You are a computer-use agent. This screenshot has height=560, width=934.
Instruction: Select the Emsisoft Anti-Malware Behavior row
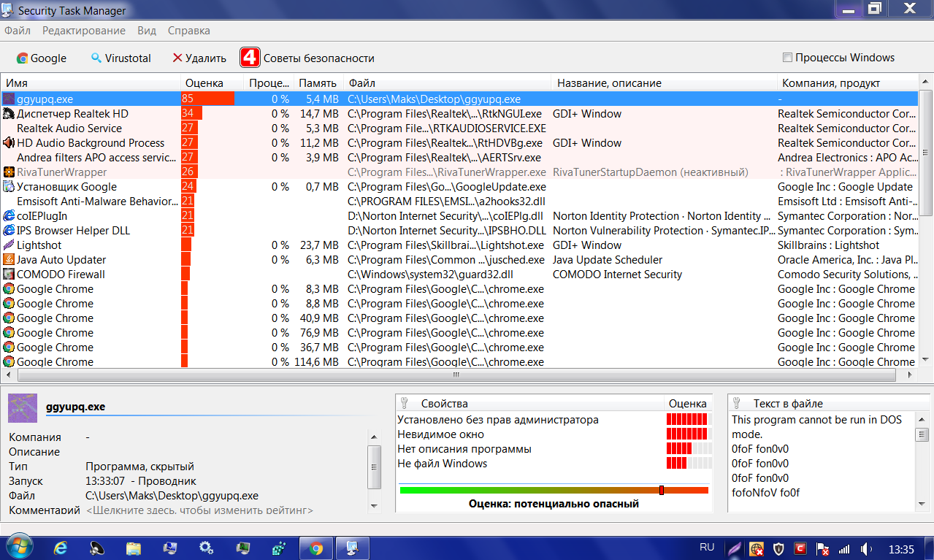tap(459, 201)
